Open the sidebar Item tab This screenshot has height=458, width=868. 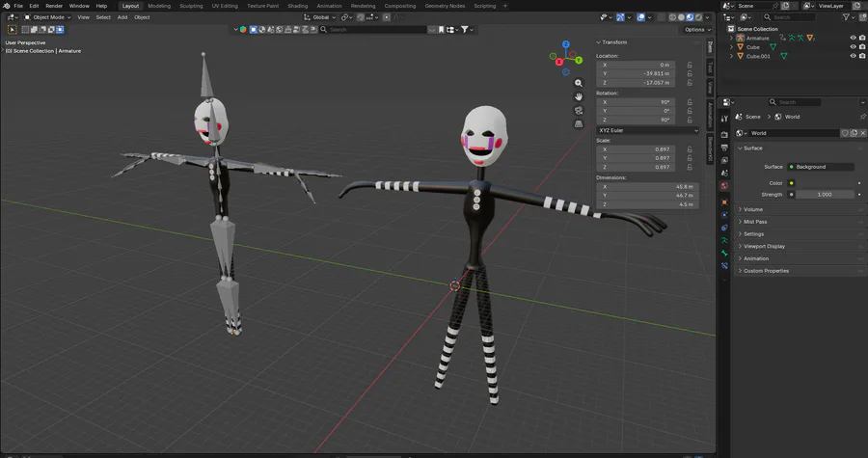click(710, 46)
